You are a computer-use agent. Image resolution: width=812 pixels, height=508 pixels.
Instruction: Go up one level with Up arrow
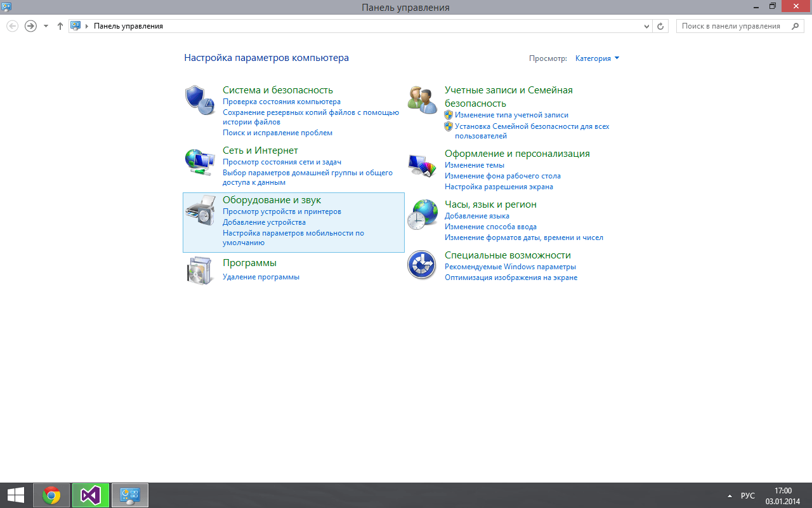(60, 26)
